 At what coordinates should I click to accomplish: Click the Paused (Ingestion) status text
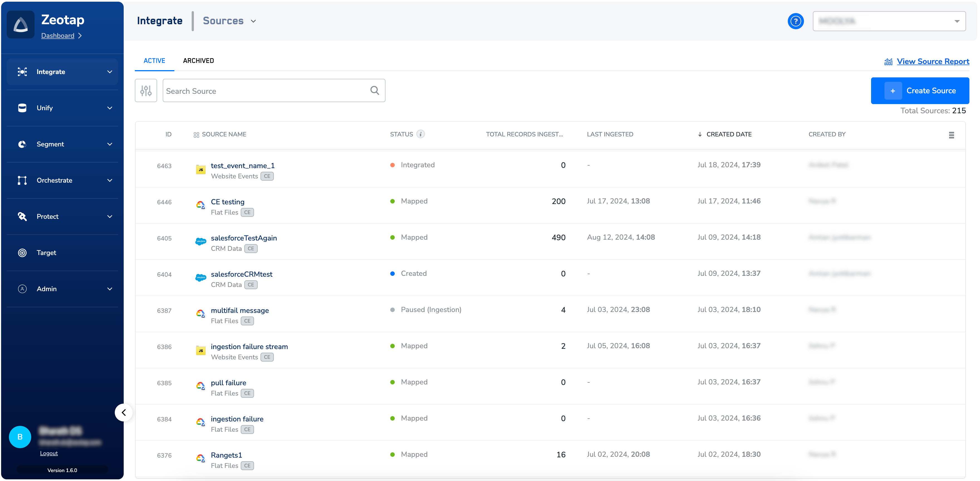click(431, 310)
